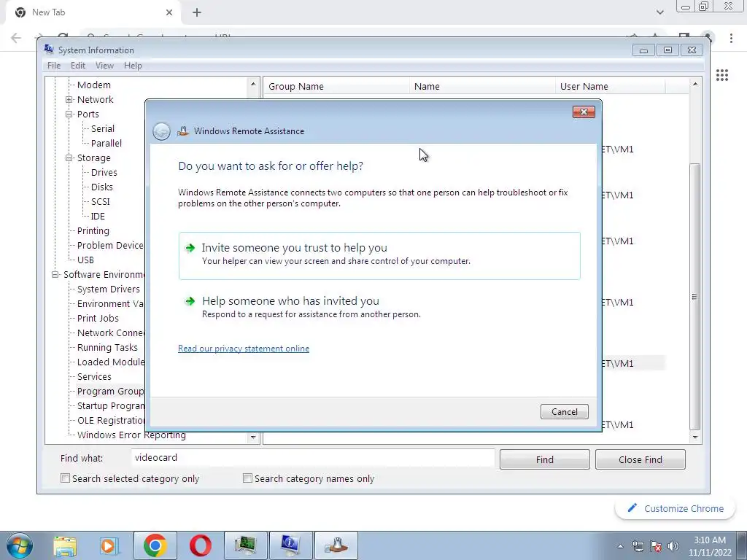Screen dimensions: 747x560
Task: Click the details pane vertical scrollbar thumb
Action: pos(695,296)
